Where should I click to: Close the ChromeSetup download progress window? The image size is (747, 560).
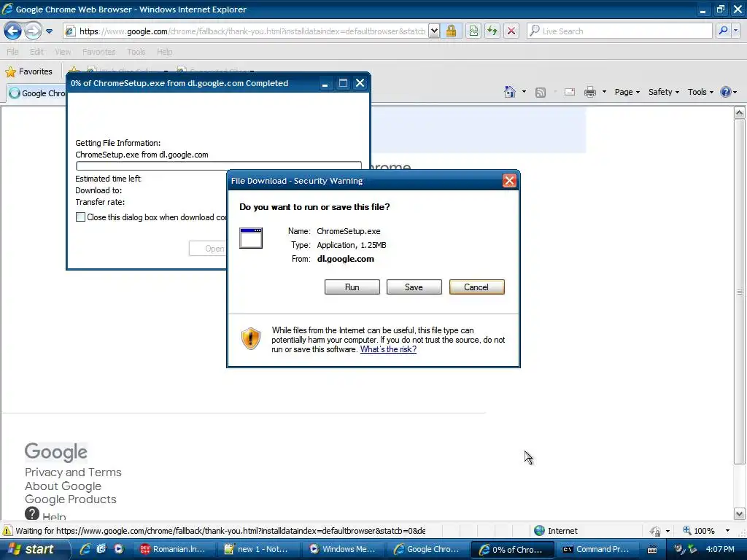point(360,83)
